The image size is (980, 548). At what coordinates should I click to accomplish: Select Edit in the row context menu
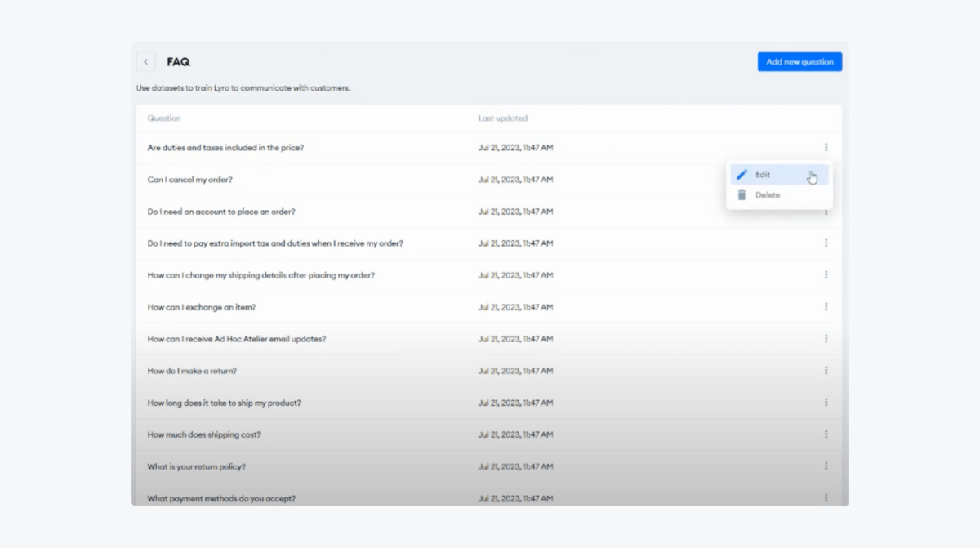click(762, 174)
